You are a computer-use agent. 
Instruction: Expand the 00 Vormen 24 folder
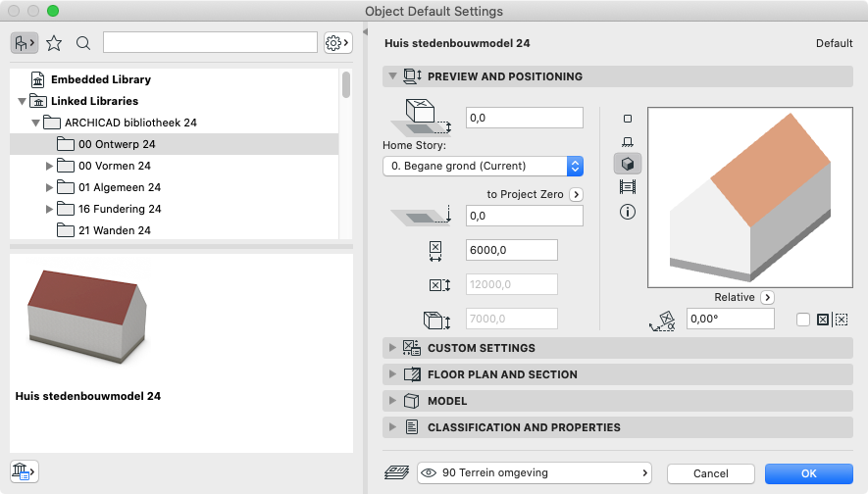click(49, 166)
